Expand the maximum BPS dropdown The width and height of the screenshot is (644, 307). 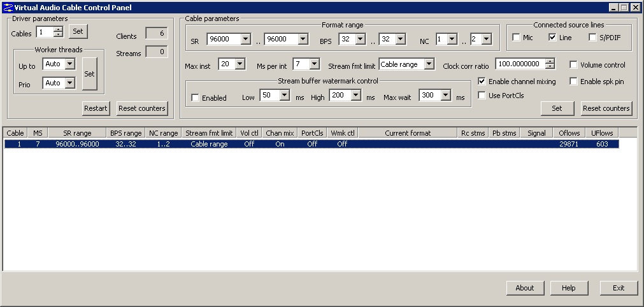[401, 39]
